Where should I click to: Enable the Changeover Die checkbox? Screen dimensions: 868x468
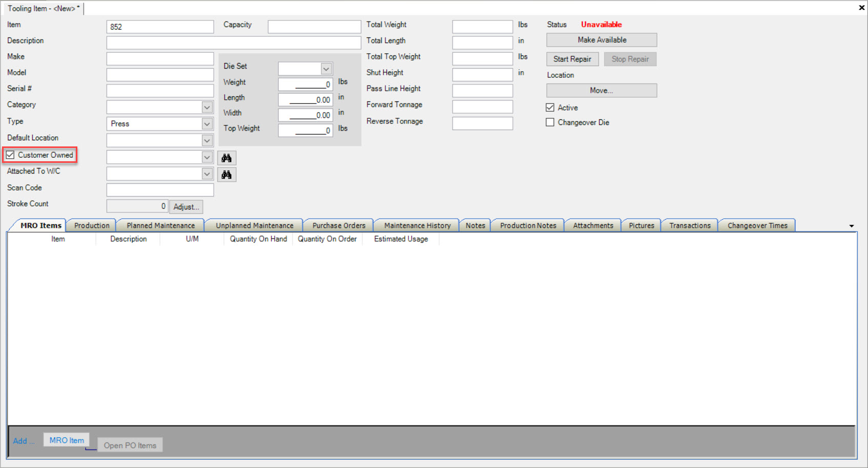(x=550, y=122)
